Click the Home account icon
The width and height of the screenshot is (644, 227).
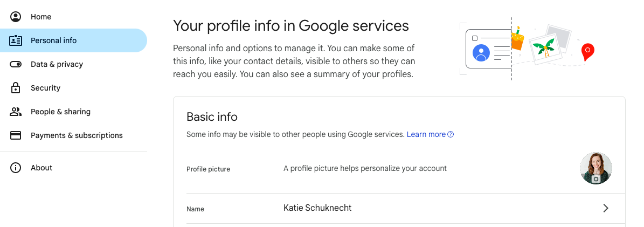click(x=16, y=17)
